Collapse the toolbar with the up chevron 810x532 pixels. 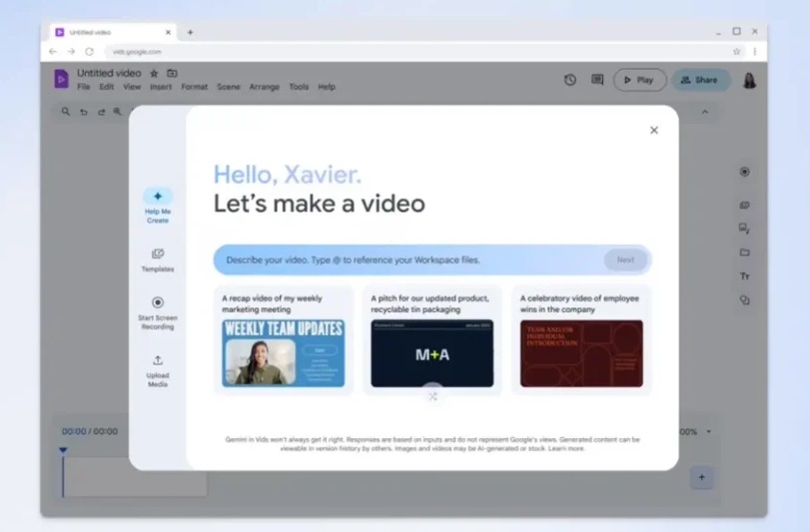[704, 112]
